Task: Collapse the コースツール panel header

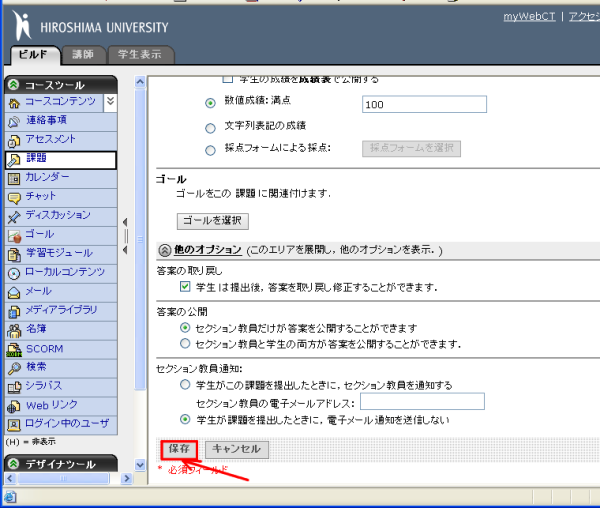Action: tap(14, 85)
